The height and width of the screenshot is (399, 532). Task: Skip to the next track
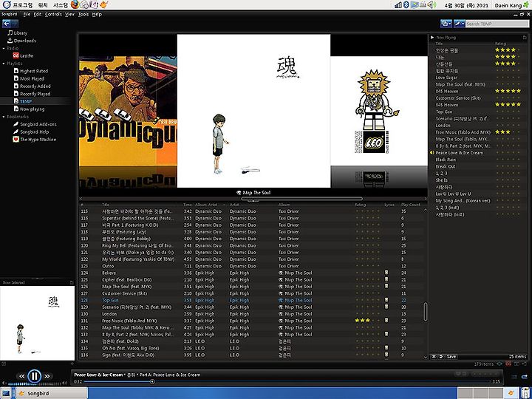pyautogui.click(x=47, y=376)
